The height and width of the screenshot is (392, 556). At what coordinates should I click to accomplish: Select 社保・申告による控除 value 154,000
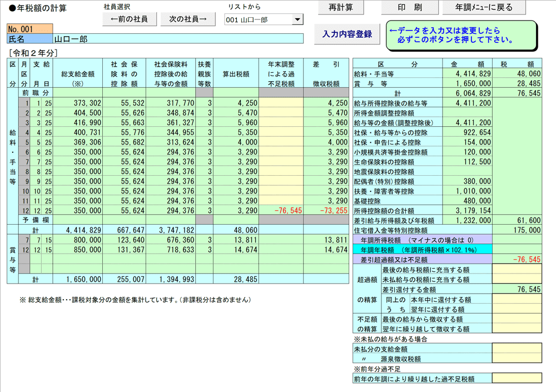coord(468,142)
